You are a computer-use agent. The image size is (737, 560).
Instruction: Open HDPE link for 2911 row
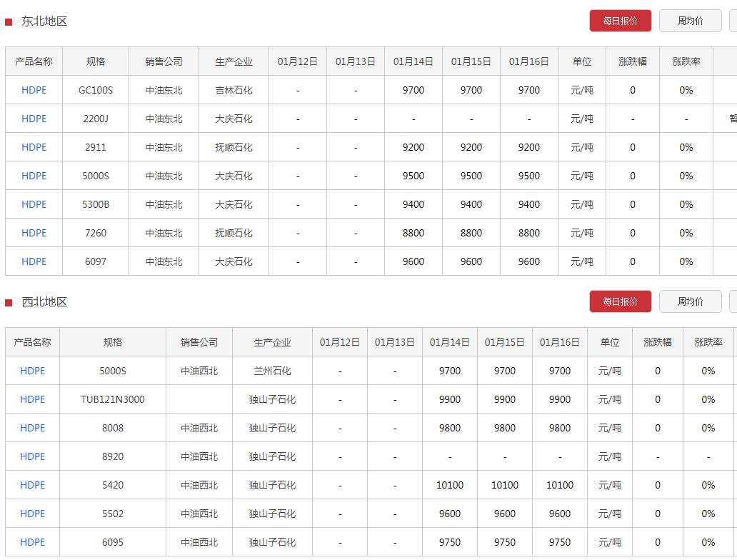pos(34,148)
